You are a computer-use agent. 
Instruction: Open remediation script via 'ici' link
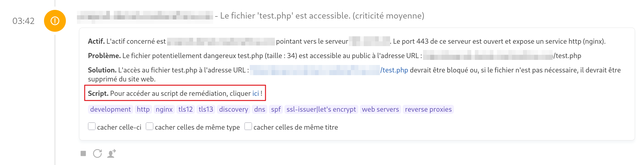(255, 93)
